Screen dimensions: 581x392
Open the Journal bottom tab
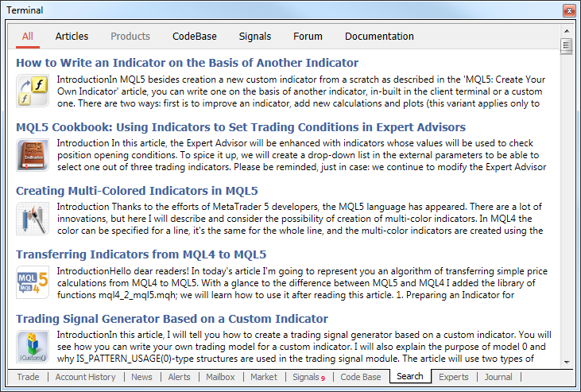pyautogui.click(x=498, y=378)
